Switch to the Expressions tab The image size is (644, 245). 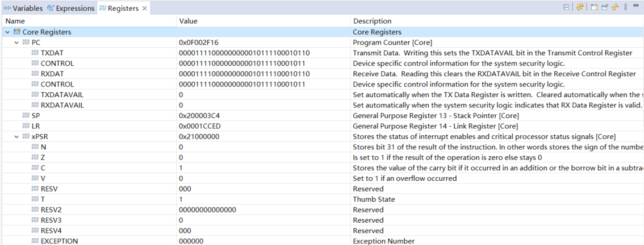(x=70, y=8)
